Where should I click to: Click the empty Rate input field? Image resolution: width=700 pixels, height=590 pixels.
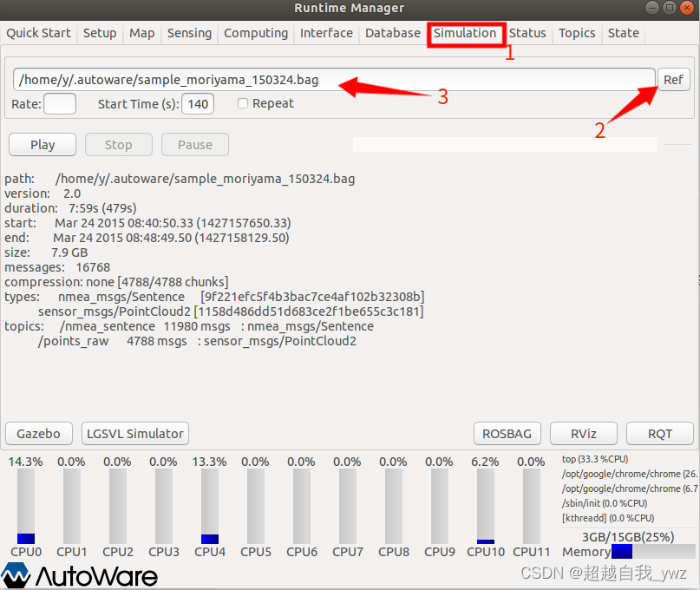tap(59, 102)
